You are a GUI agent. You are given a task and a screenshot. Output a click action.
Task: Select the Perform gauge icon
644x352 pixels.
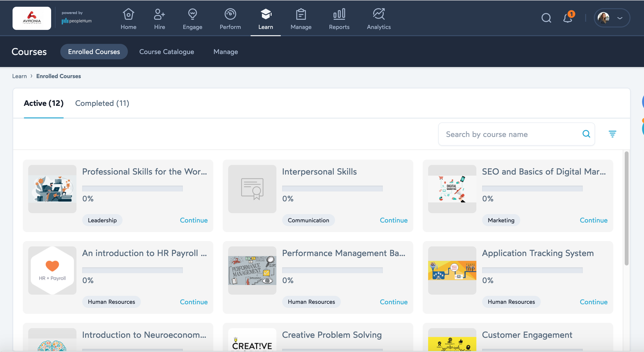[230, 14]
